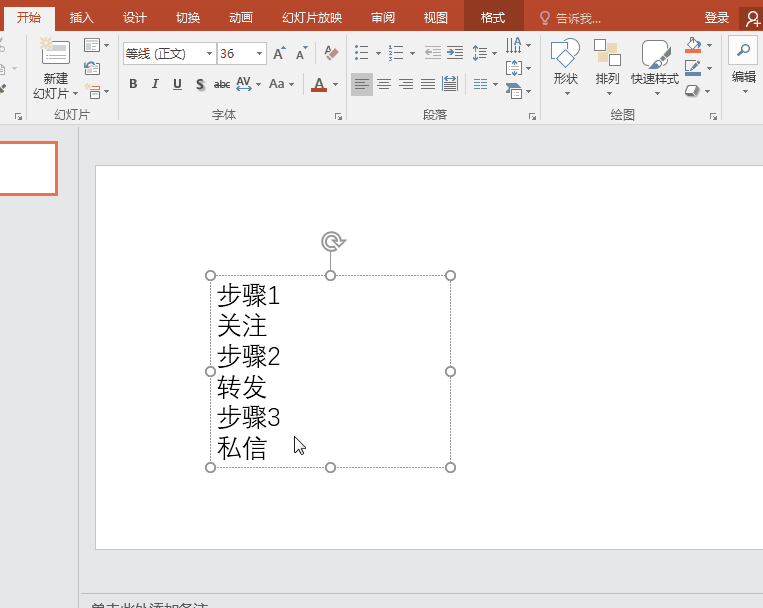Click the Arrange (排列) icon
Image resolution: width=763 pixels, height=608 pixels.
tap(607, 55)
